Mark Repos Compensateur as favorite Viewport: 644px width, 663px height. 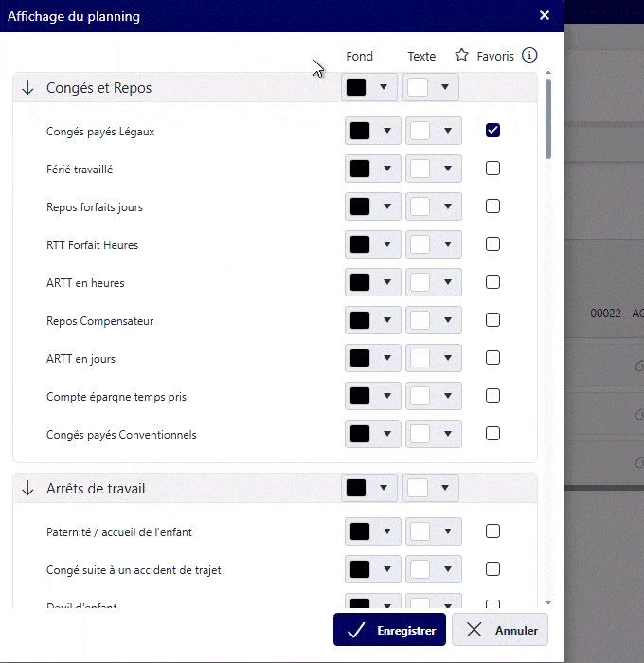[x=492, y=320]
